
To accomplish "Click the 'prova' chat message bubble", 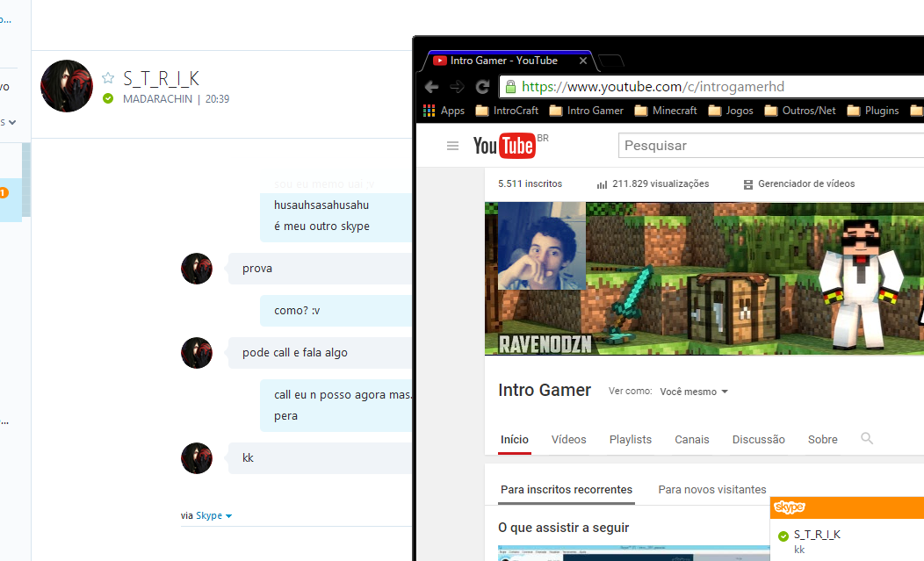I will tap(320, 269).
